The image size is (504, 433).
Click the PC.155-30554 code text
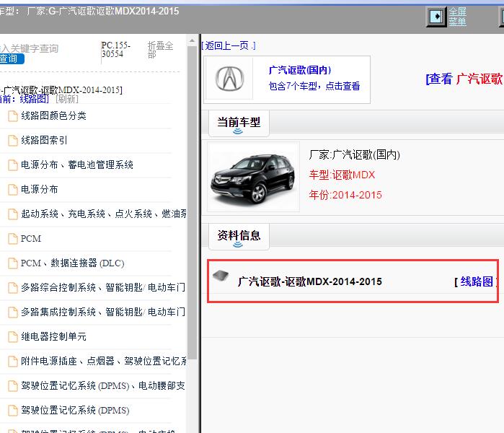click(x=115, y=50)
